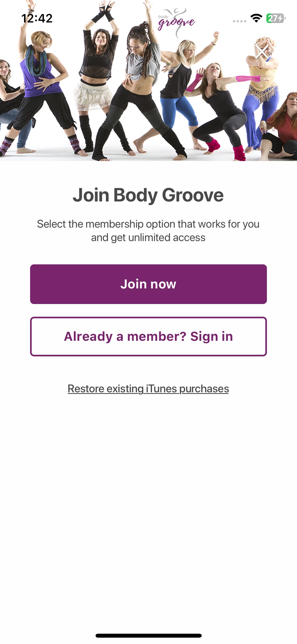Tap the membership option description text
The image size is (297, 644).
[148, 231]
